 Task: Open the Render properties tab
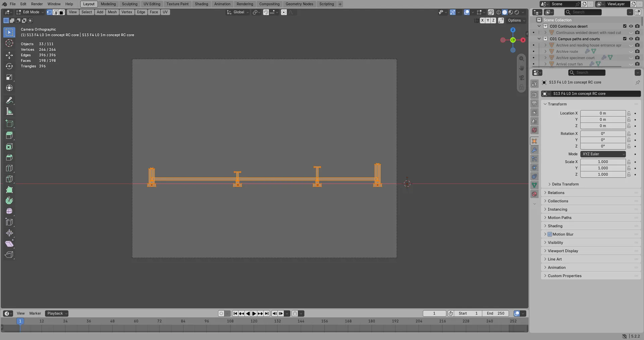534,95
